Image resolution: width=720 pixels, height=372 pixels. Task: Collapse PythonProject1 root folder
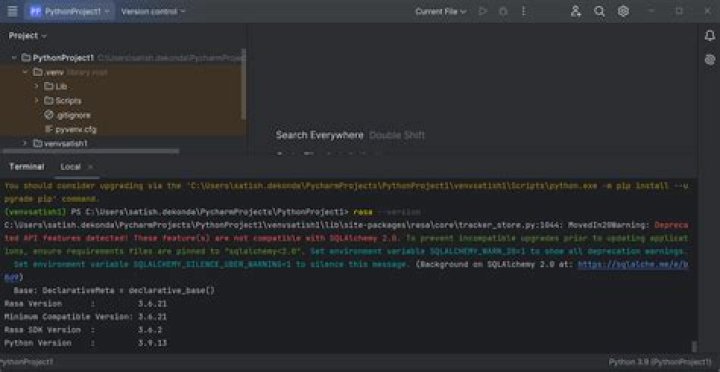pos(14,58)
